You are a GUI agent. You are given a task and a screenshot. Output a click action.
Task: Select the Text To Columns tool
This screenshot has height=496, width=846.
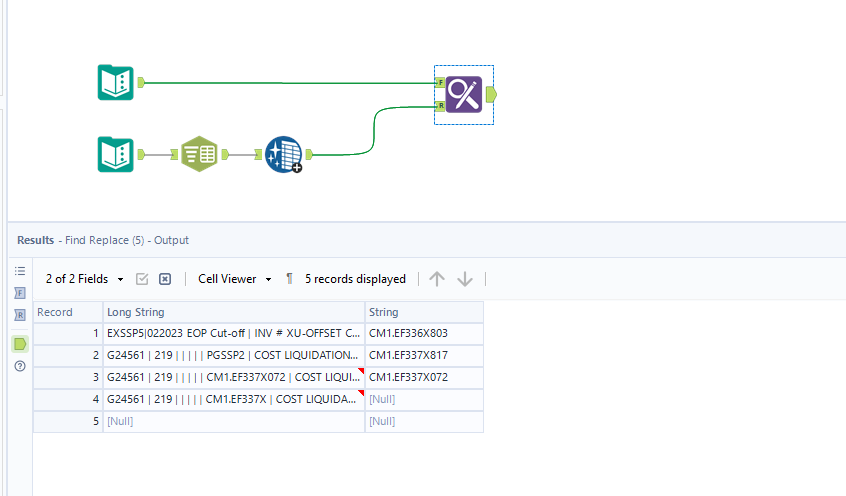coord(199,154)
